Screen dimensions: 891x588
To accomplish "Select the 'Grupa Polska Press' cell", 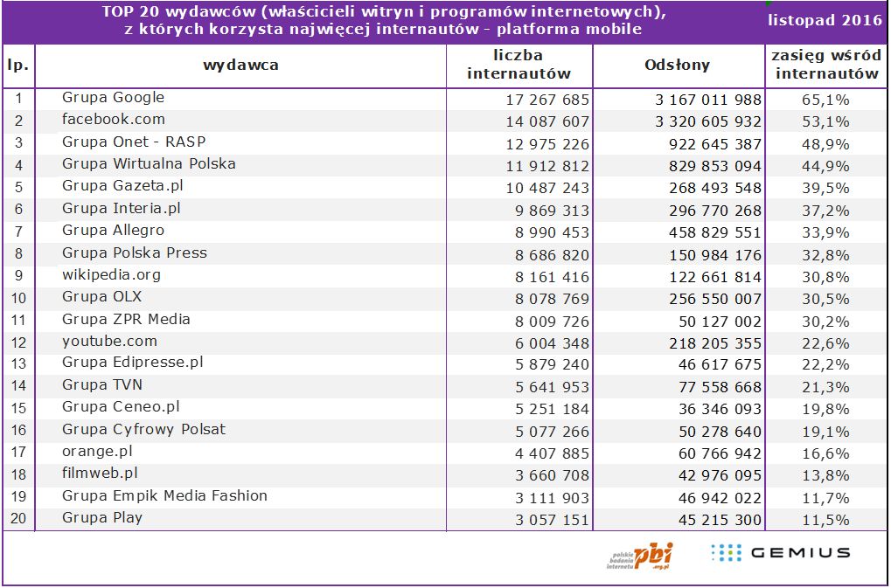I will click(134, 252).
